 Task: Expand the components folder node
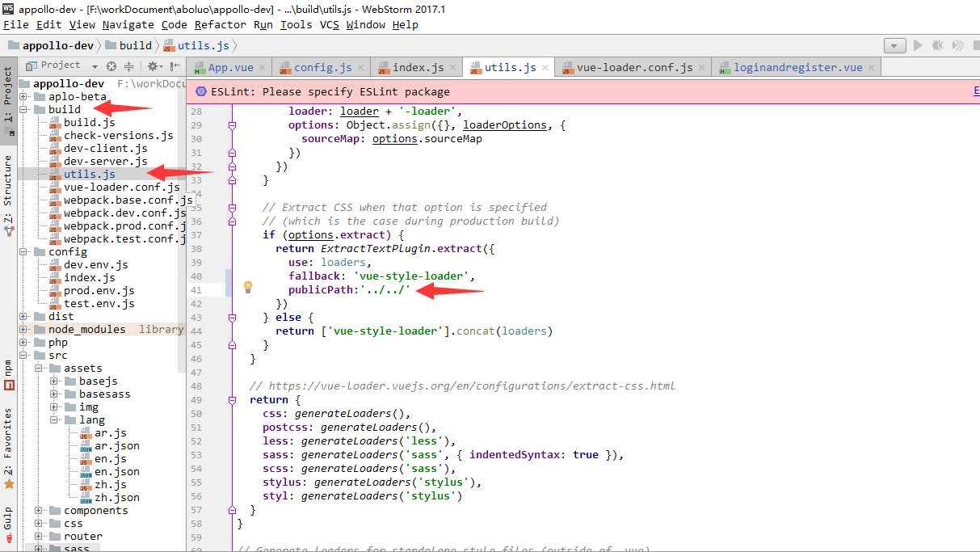click(39, 511)
